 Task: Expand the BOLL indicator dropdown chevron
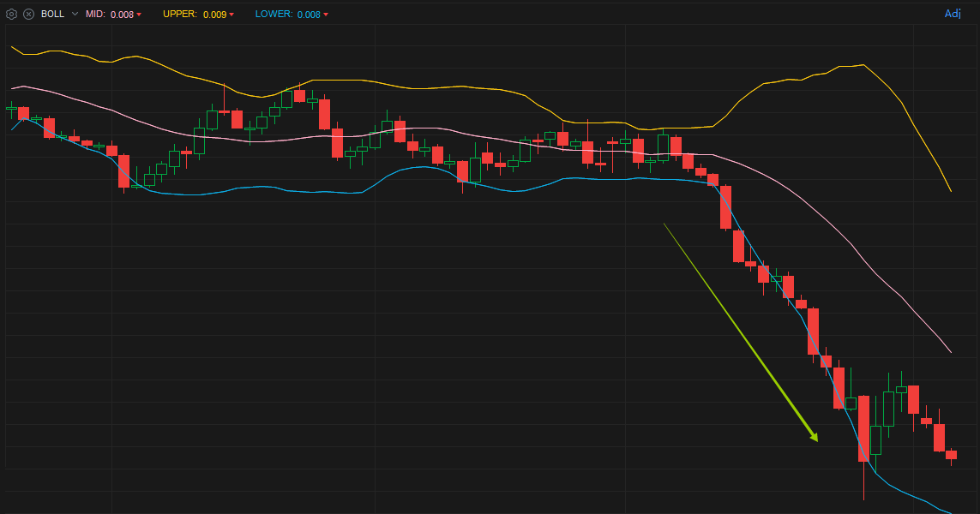(74, 14)
